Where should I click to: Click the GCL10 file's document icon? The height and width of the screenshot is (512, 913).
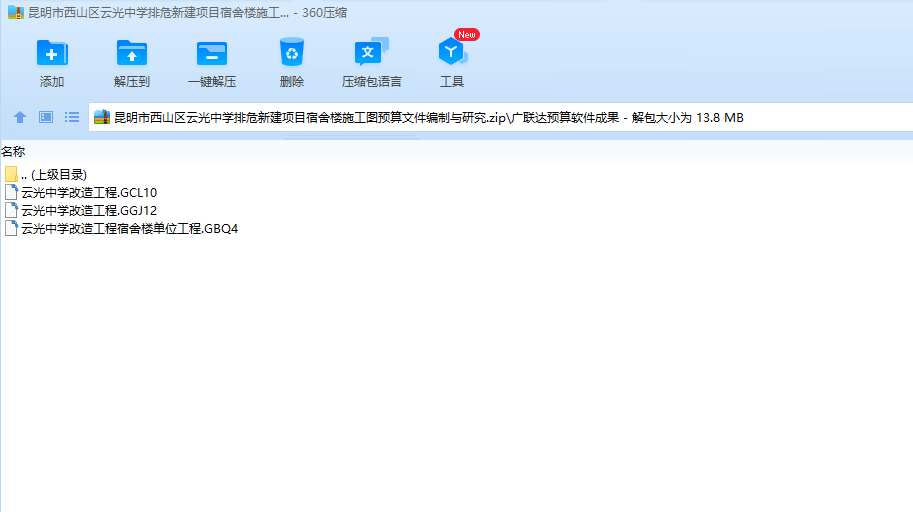tap(11, 192)
